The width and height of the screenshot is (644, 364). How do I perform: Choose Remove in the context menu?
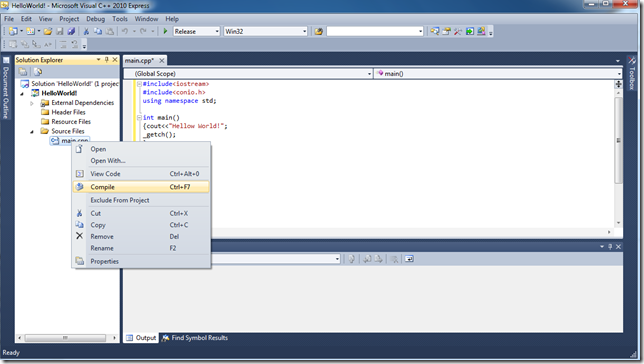[141, 237]
